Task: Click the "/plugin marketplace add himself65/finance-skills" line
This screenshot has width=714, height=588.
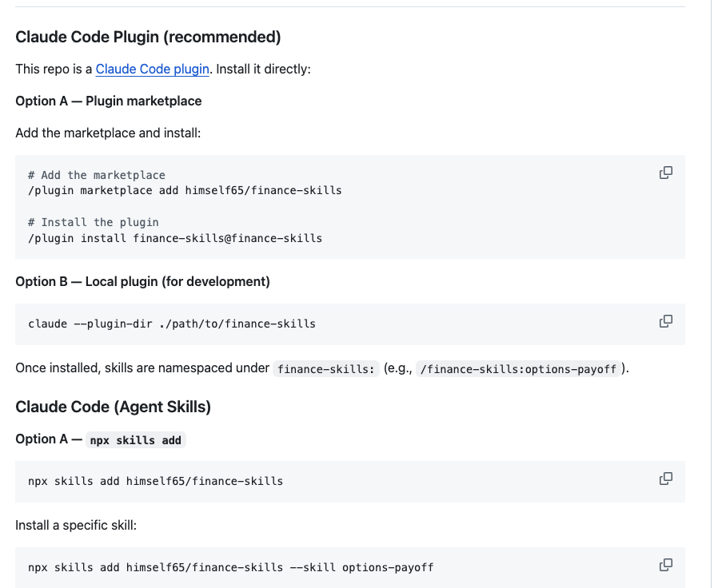Action: pyautogui.click(x=185, y=190)
